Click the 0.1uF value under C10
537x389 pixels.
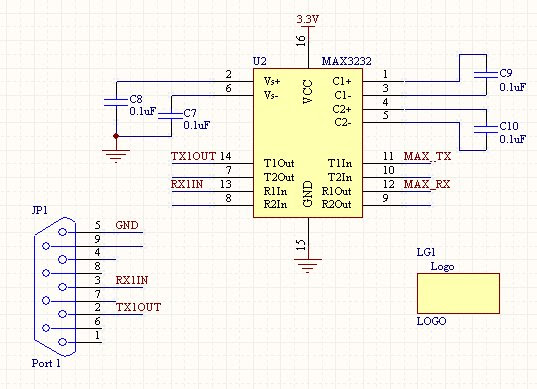pyautogui.click(x=513, y=139)
